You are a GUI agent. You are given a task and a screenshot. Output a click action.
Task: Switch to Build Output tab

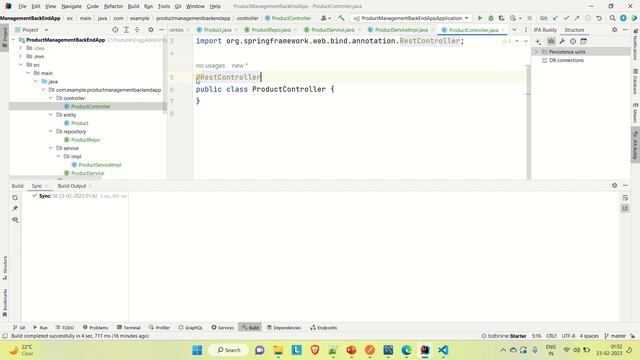coord(72,186)
